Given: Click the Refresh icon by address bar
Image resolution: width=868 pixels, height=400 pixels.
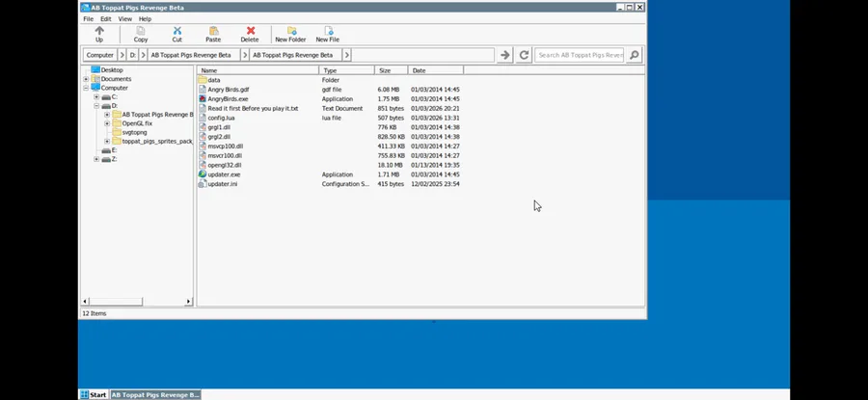Looking at the screenshot, I should pos(524,55).
